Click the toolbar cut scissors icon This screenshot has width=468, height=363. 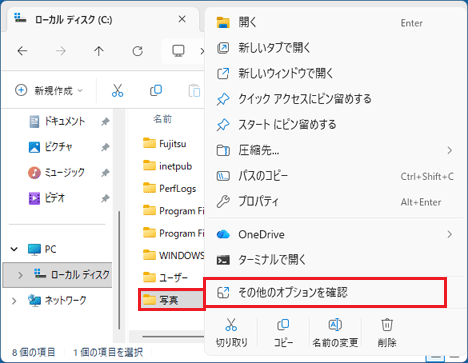117,90
